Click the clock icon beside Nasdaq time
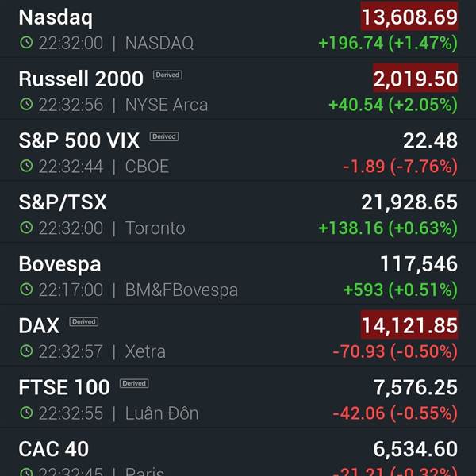476x476 pixels. 26,43
